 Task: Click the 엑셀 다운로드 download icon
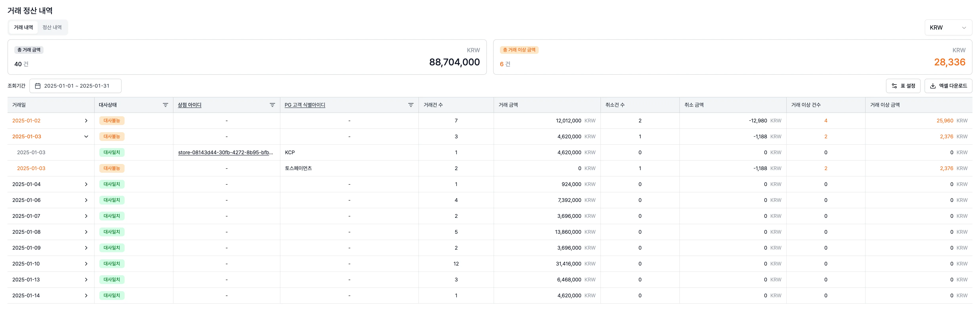[x=933, y=86]
